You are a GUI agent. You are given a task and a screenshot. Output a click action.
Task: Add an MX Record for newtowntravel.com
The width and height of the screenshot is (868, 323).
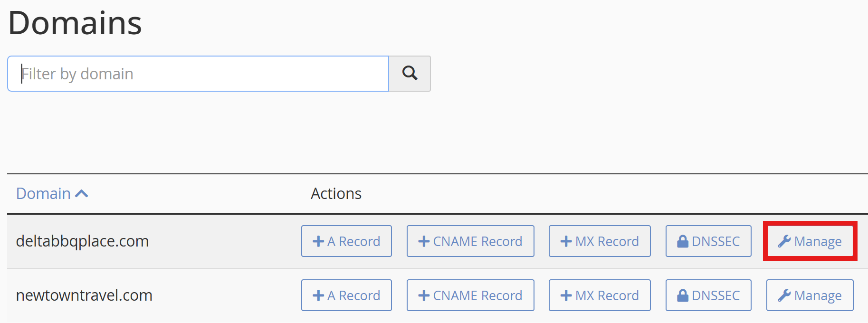(600, 295)
